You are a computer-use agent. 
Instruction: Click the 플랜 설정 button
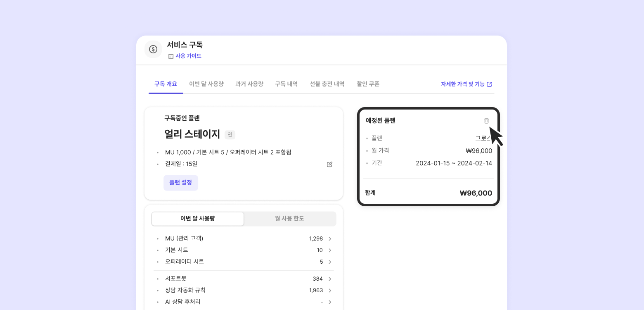pos(181,183)
